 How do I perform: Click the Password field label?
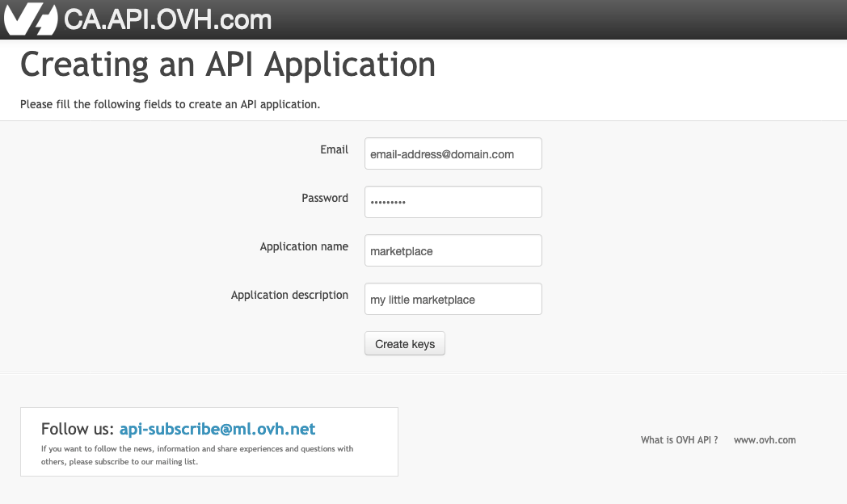point(325,198)
